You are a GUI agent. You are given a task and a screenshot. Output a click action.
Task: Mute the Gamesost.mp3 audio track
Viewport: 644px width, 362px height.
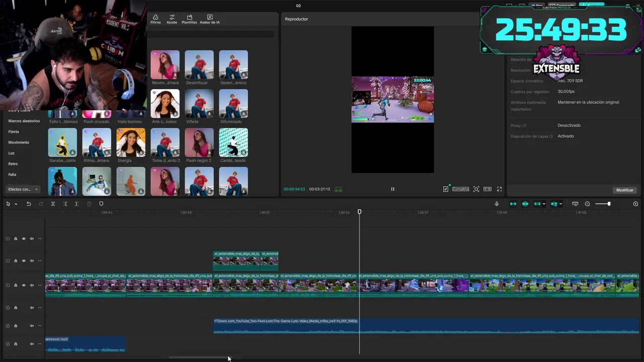(32, 344)
